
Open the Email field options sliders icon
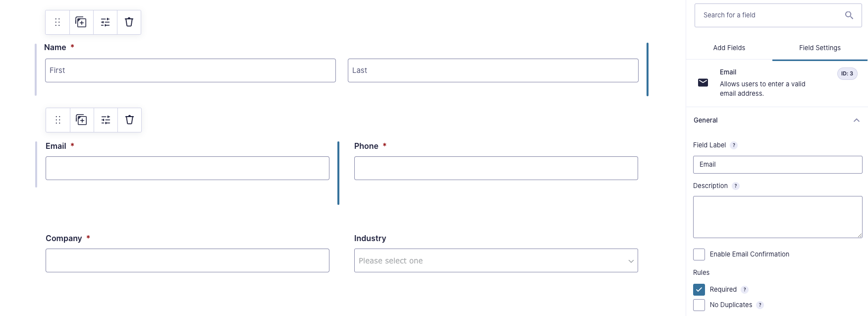pos(105,120)
